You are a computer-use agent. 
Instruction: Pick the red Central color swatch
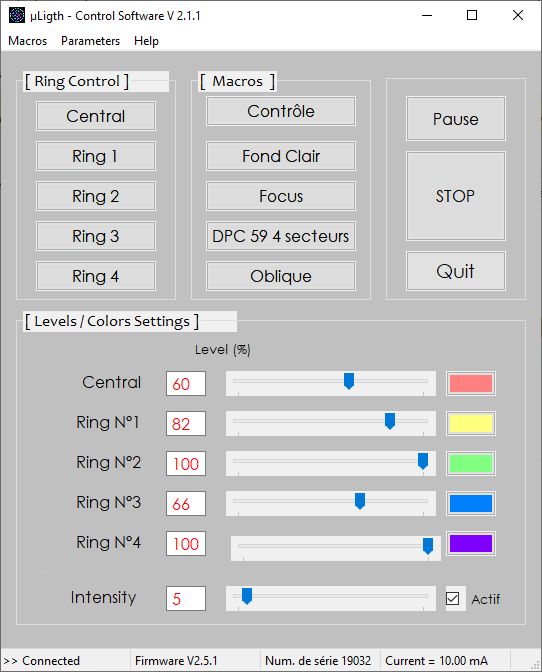tap(470, 384)
